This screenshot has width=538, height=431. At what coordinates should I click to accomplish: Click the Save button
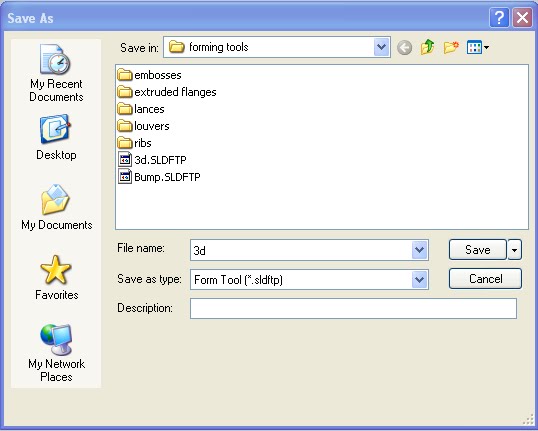pos(478,250)
